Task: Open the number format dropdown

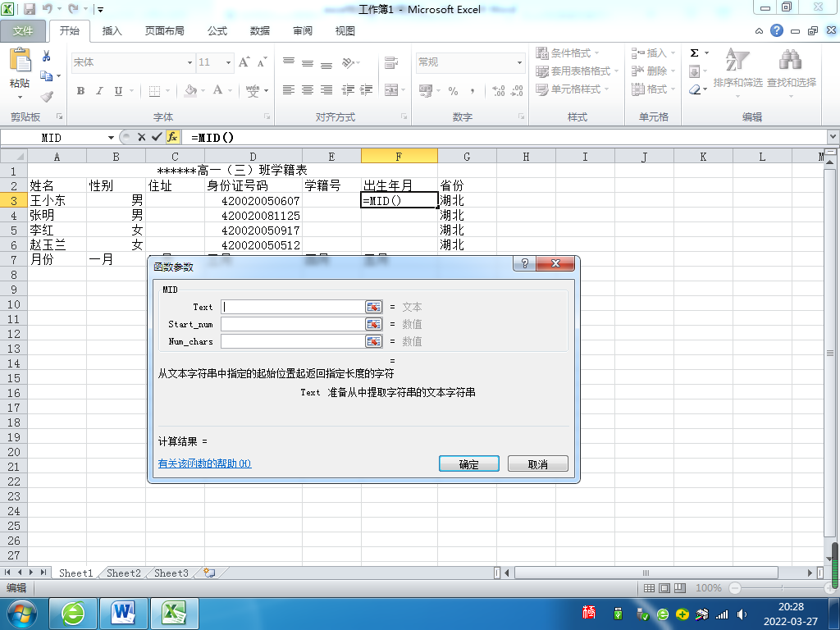Action: coord(519,62)
